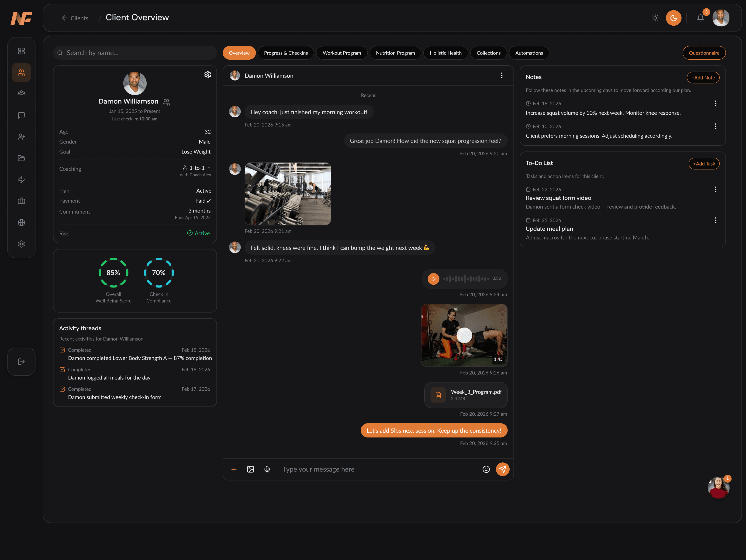Switch to light mode sun toggle
Image resolution: width=746 pixels, height=560 pixels.
(x=655, y=18)
